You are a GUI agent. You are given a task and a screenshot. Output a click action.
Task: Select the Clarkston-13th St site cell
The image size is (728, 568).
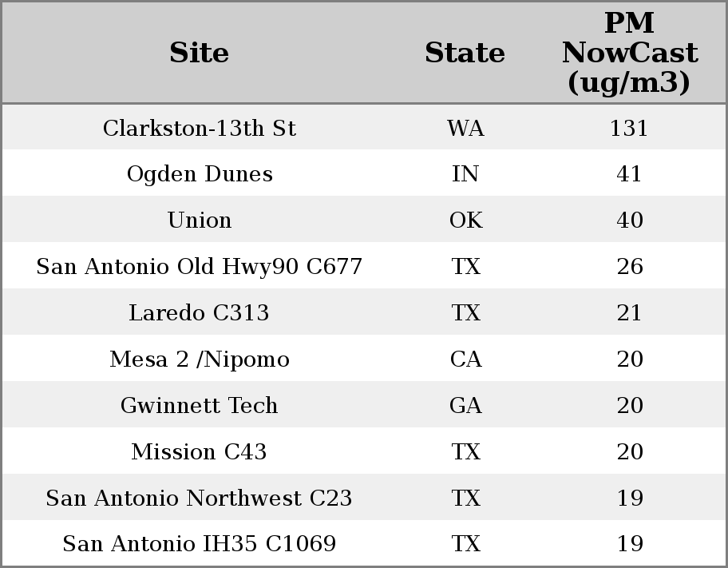point(200,129)
